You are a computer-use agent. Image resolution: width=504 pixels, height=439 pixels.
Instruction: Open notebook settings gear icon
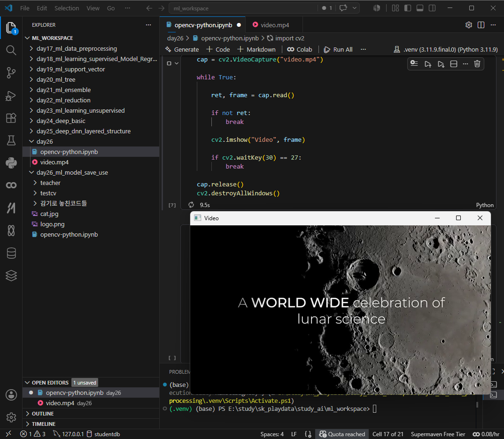(x=469, y=25)
